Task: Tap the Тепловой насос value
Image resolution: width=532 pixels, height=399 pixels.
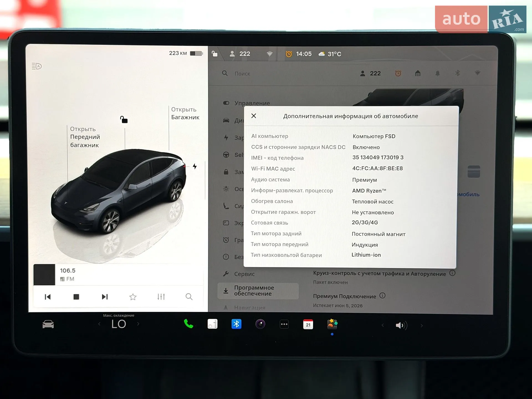Action: click(x=373, y=201)
